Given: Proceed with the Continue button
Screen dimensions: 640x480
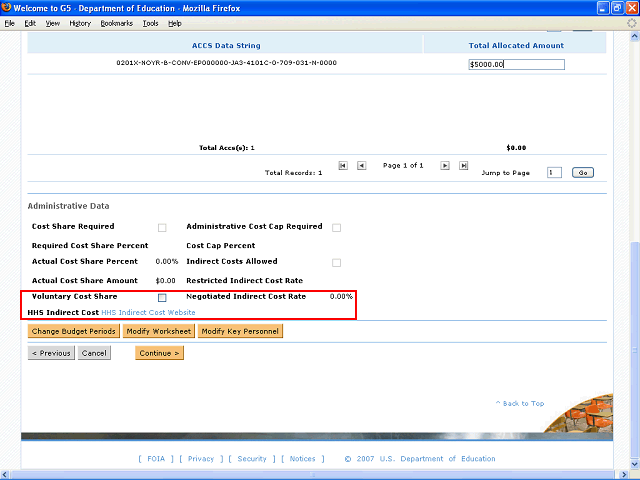Looking at the screenshot, I should pos(160,353).
